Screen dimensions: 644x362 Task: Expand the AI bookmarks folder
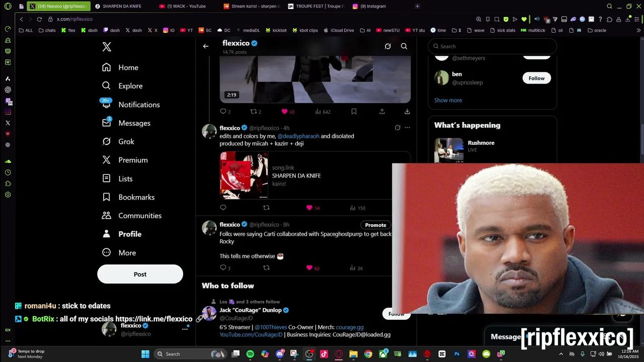coord(365,30)
